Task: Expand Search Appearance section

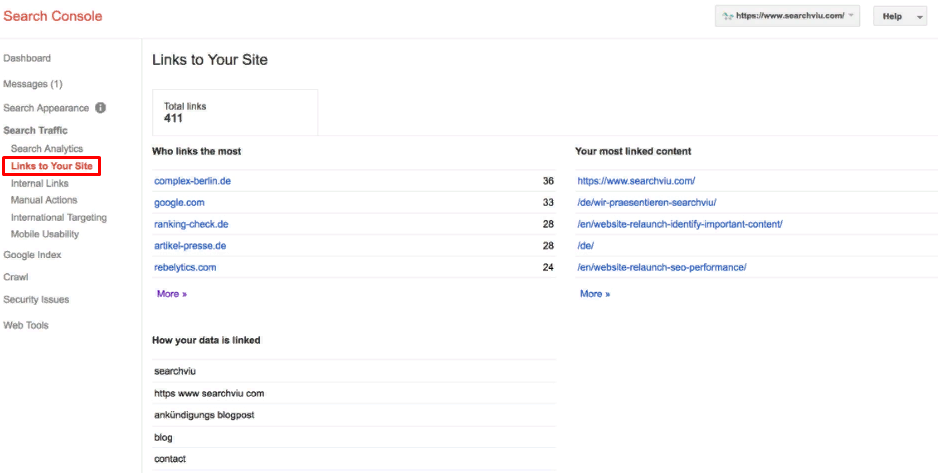Action: (46, 108)
